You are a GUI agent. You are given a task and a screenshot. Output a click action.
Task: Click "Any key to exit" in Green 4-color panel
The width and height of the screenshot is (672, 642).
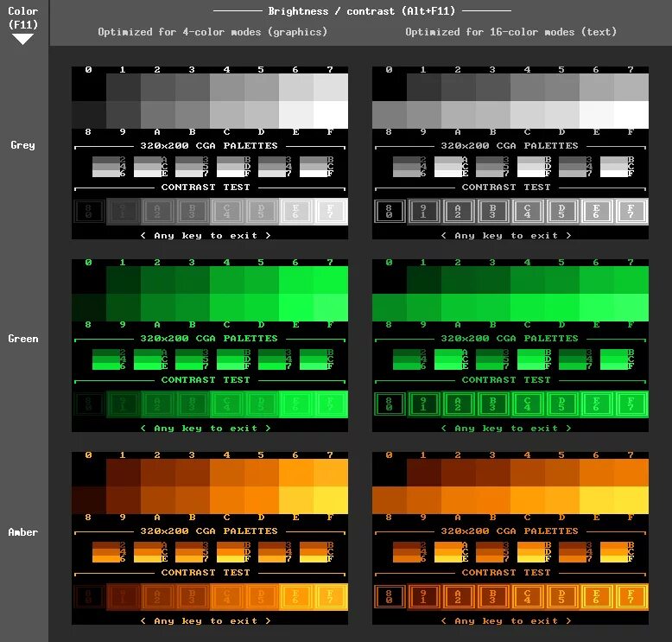tap(206, 428)
